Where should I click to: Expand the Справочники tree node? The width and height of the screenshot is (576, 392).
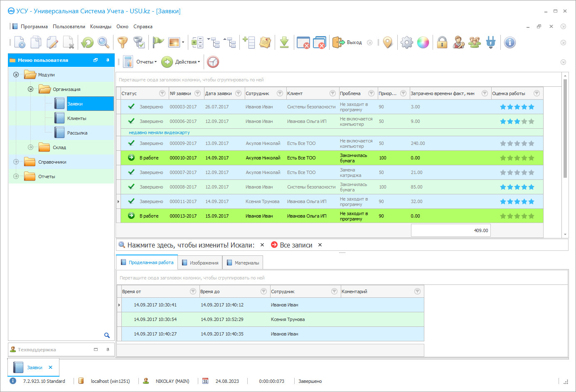coord(16,162)
